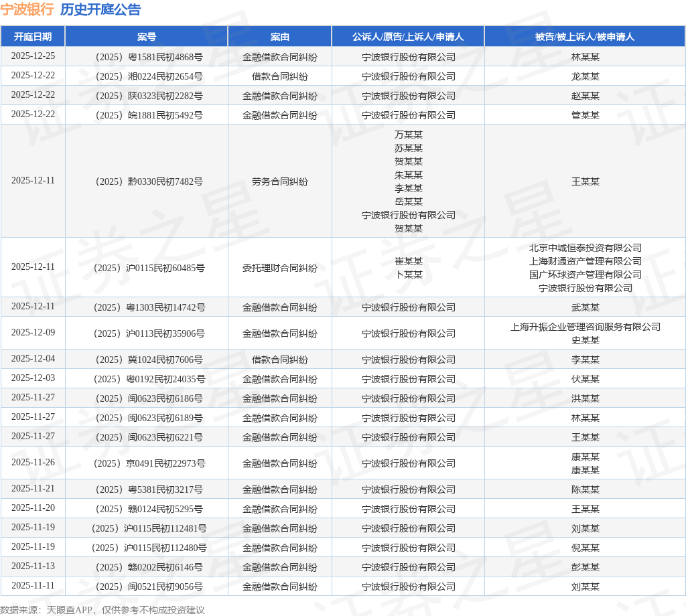Click the date 2025-11-20
The image size is (686, 616).
click(33, 508)
